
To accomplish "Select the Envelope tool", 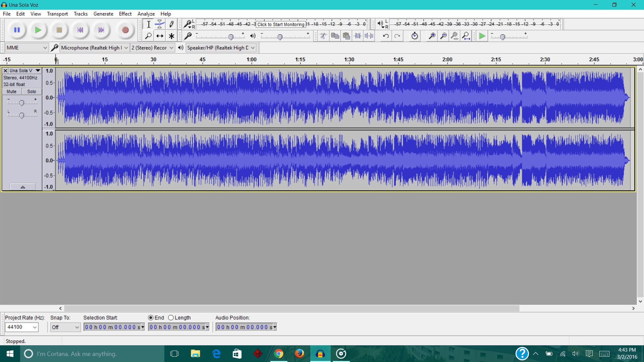I will 160,24.
